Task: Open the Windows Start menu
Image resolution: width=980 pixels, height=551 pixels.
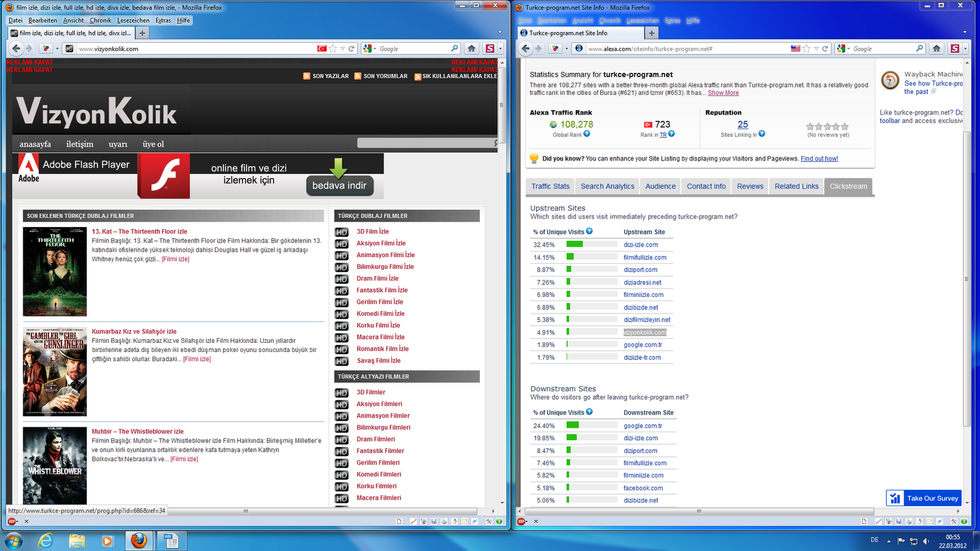Action: click(x=13, y=541)
